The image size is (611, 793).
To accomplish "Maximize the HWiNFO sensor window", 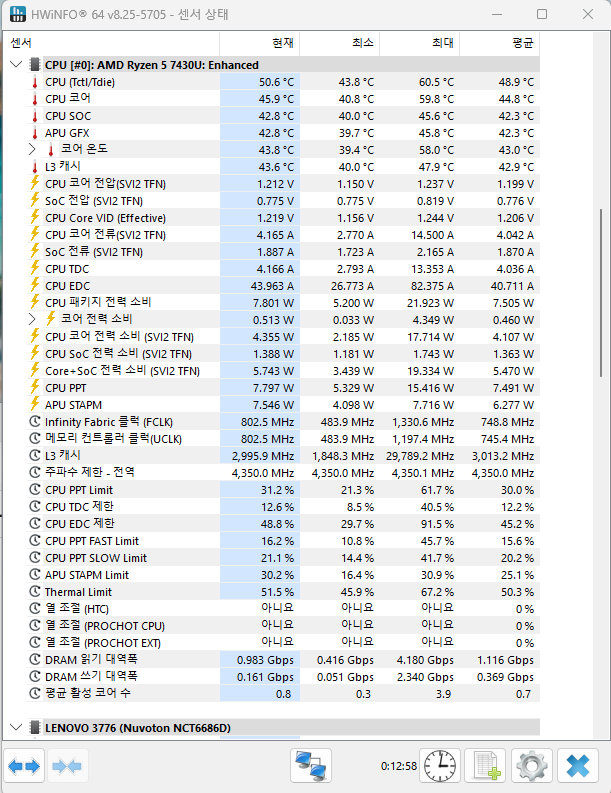I will point(542,14).
